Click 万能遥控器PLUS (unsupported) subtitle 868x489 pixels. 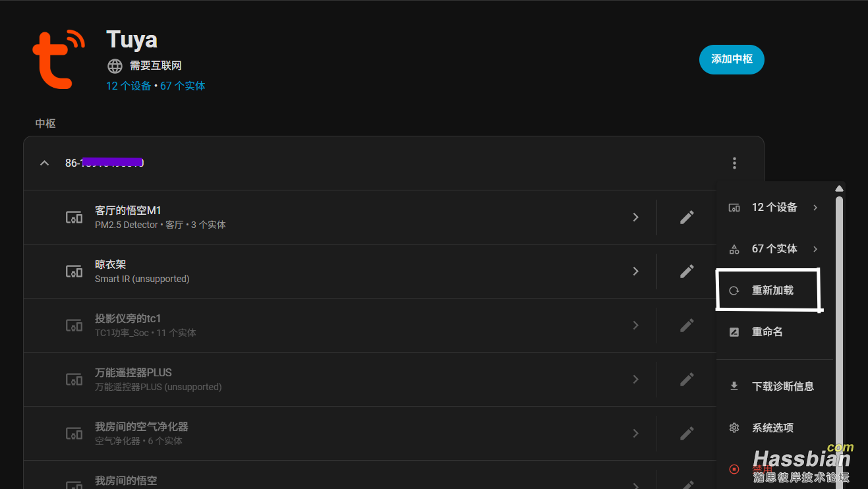click(x=158, y=387)
